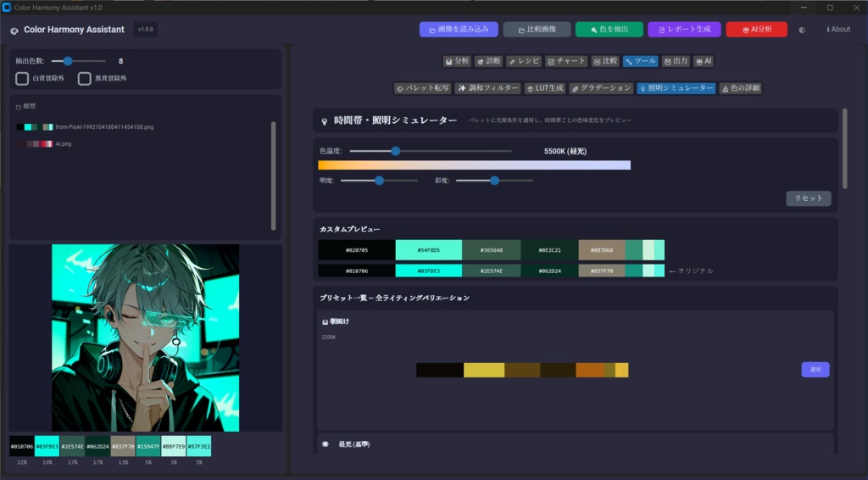Open the About dialog
This screenshot has height=480, width=868.
point(838,30)
